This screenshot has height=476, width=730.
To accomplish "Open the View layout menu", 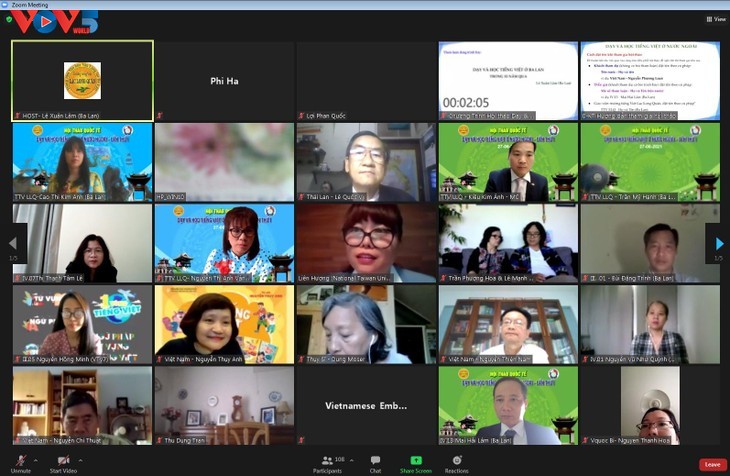I will [715, 19].
